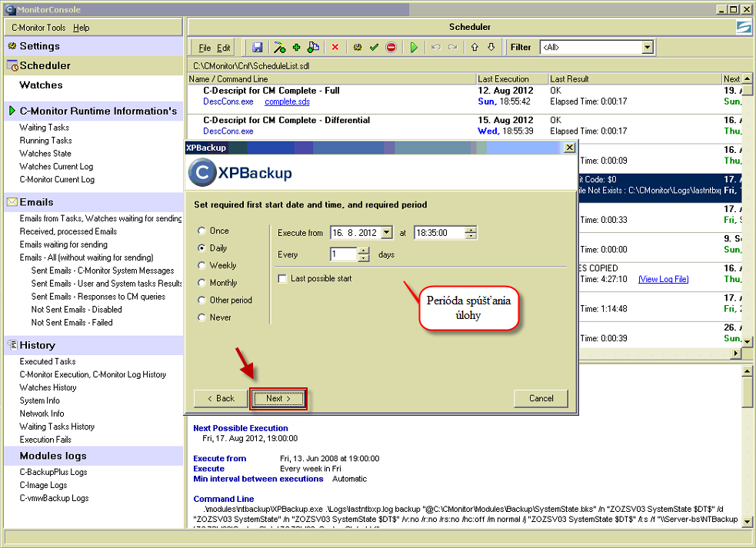Open the File menu in Scheduler
Image resolution: width=756 pixels, height=548 pixels.
205,48
